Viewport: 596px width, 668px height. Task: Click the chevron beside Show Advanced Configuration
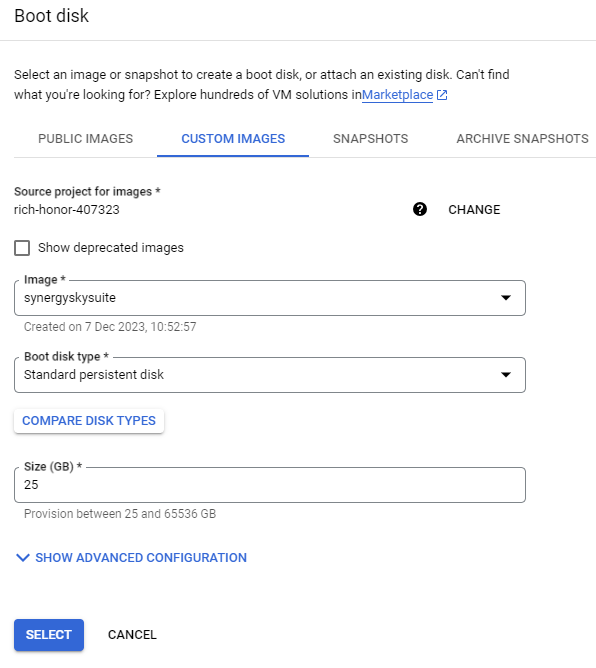tap(23, 558)
